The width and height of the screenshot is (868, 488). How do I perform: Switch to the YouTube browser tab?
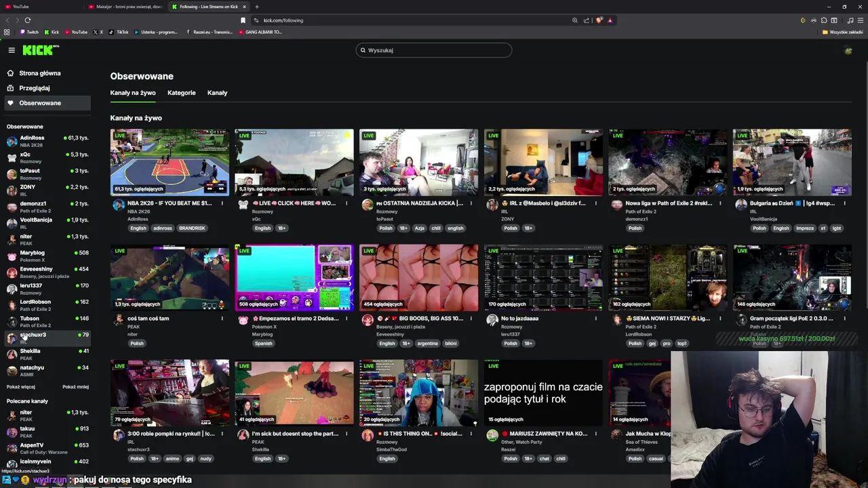point(41,7)
